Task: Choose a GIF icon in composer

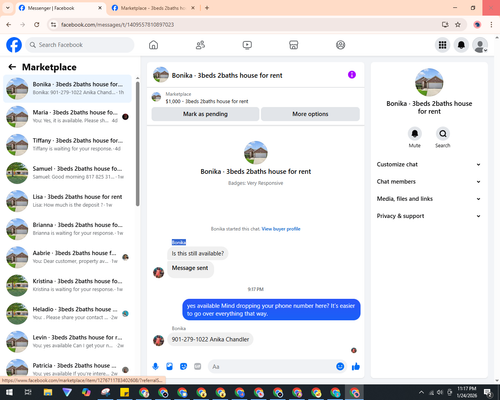Action: (198, 367)
